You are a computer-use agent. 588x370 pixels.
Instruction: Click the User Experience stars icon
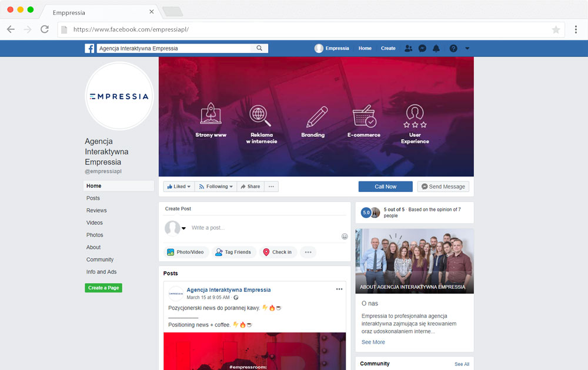(x=415, y=116)
